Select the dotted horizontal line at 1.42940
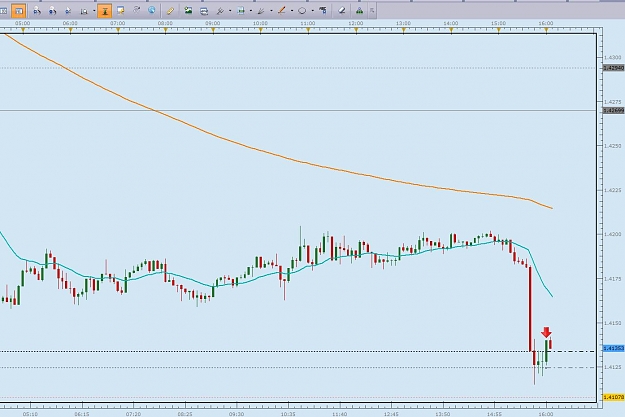 click(x=298, y=68)
